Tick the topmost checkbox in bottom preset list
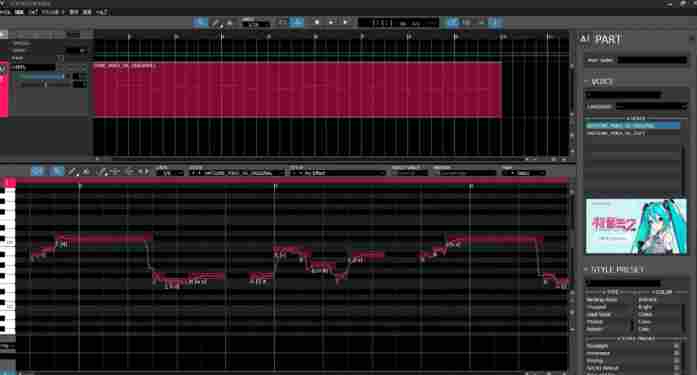Image resolution: width=697 pixels, height=375 pixels. (x=677, y=346)
